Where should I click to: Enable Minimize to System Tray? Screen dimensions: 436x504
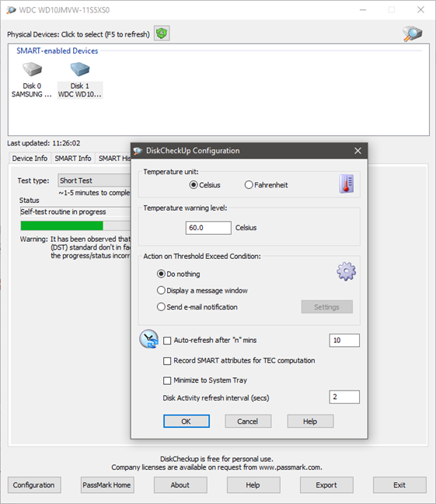[x=167, y=380]
